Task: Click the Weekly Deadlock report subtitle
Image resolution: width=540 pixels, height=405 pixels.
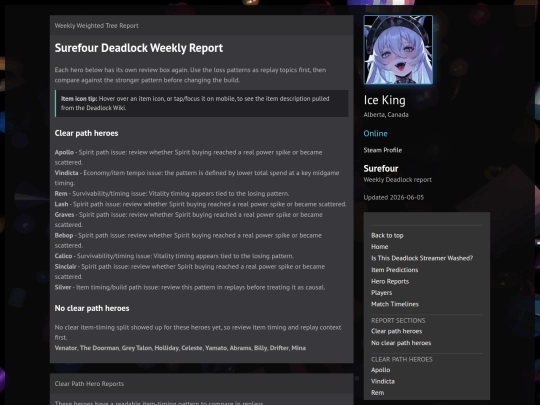Action: (x=397, y=180)
